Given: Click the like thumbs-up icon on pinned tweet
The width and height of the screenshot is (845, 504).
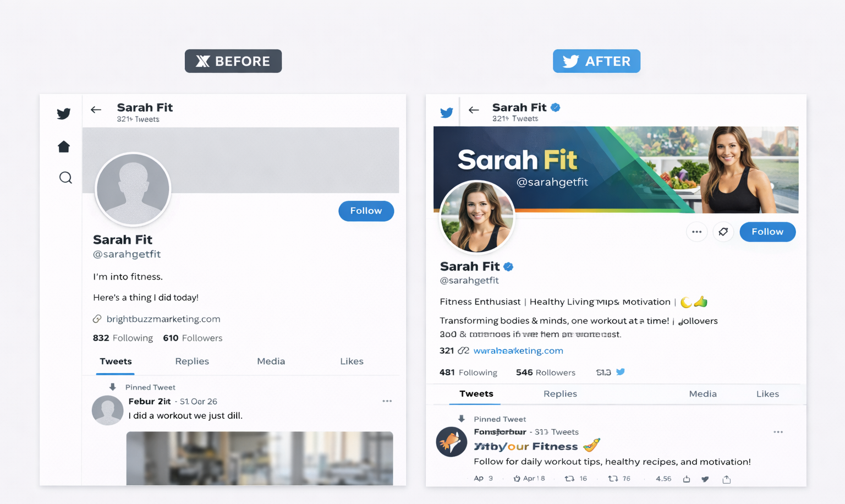Looking at the screenshot, I should [x=687, y=479].
